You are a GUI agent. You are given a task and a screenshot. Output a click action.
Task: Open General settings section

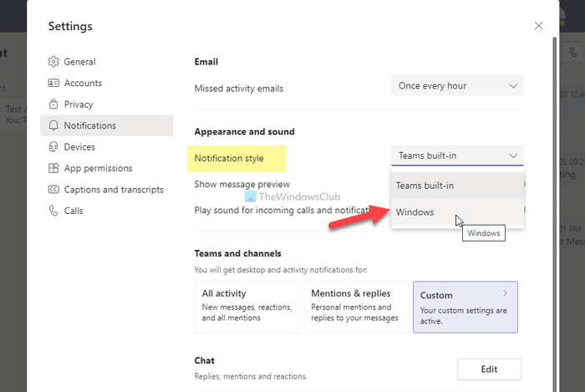[x=79, y=62]
